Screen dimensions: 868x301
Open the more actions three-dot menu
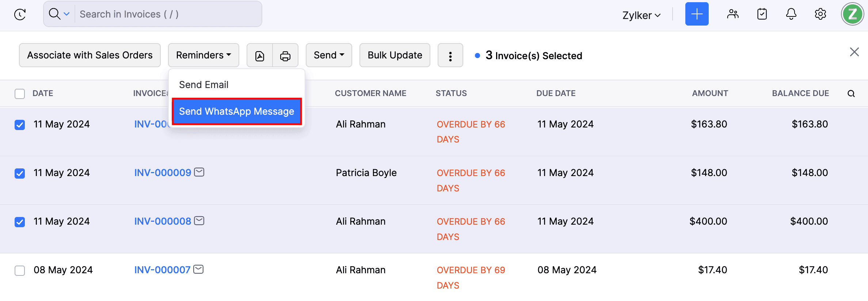point(450,56)
